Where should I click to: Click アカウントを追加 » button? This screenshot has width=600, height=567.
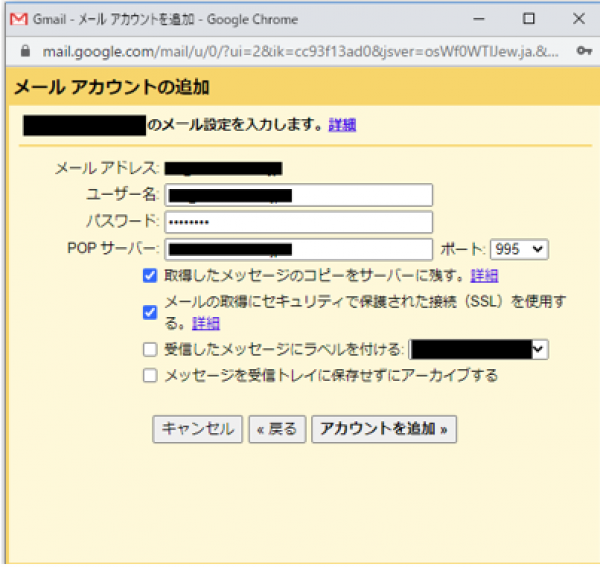[384, 429]
